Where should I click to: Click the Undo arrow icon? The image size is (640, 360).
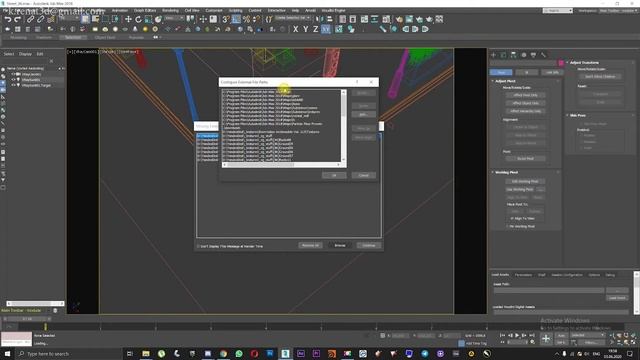pyautogui.click(x=8, y=19)
